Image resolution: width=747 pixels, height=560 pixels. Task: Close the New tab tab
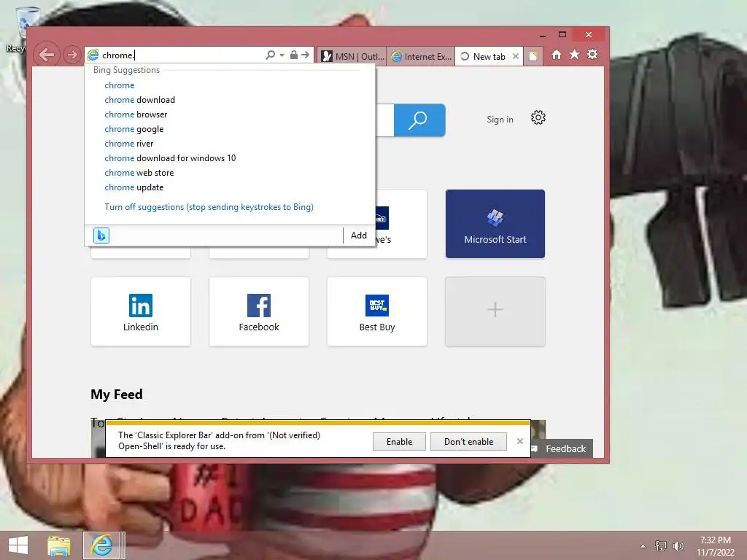click(516, 56)
